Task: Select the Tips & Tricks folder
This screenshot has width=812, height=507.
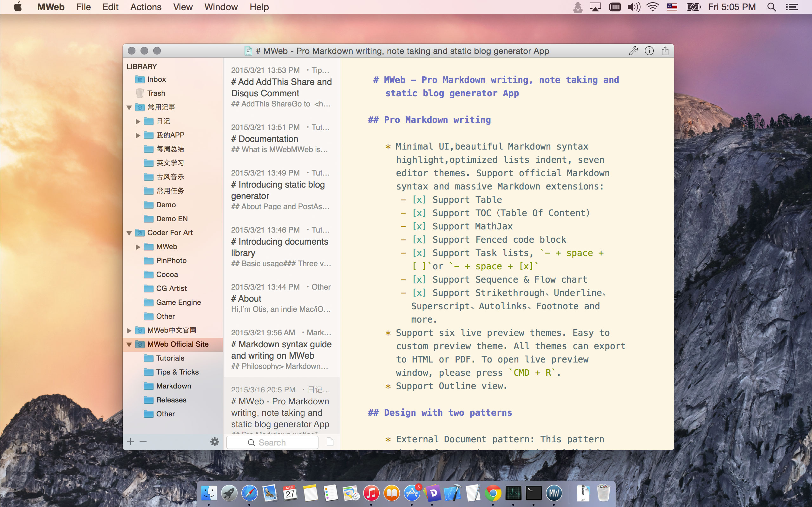Action: (x=177, y=372)
